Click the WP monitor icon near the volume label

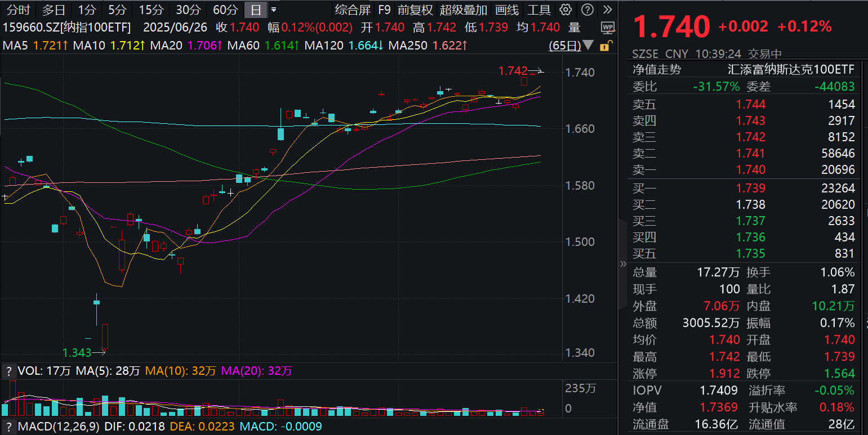[607, 27]
